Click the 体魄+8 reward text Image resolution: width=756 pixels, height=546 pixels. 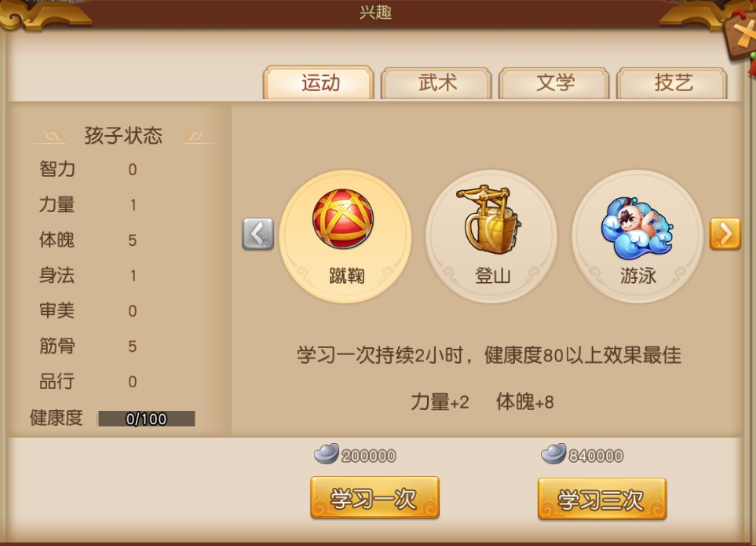525,401
